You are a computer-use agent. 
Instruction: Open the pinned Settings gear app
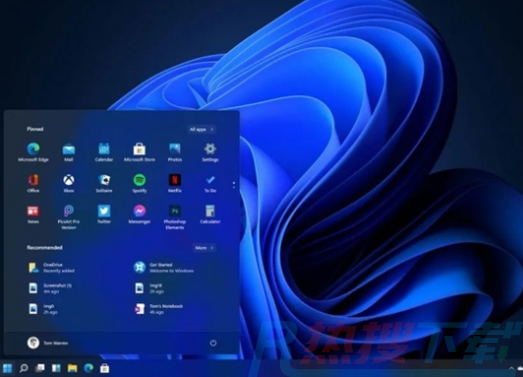(210, 152)
